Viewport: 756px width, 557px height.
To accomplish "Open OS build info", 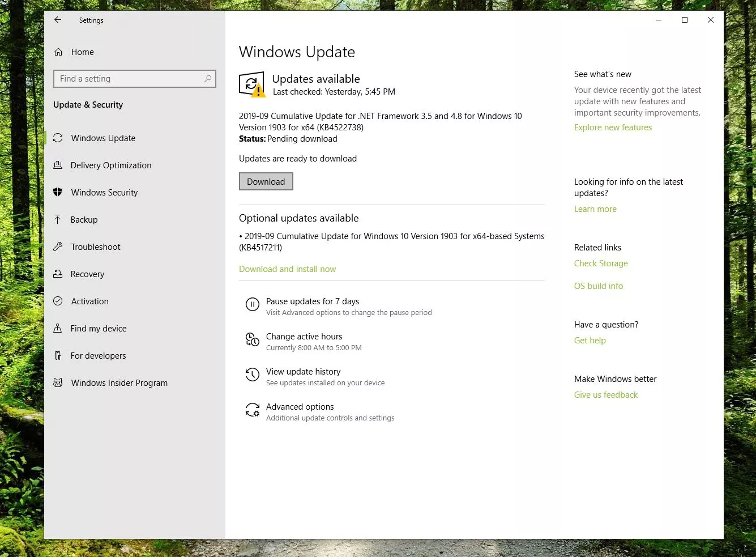I will point(599,286).
